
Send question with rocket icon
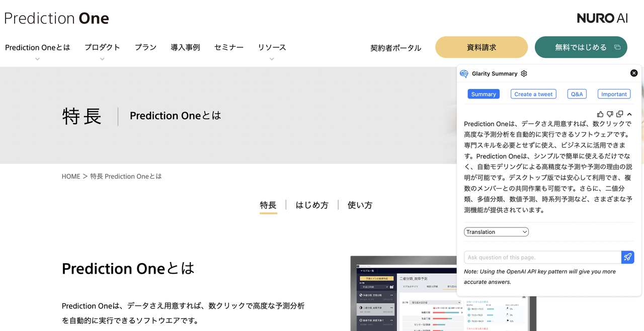pos(628,257)
